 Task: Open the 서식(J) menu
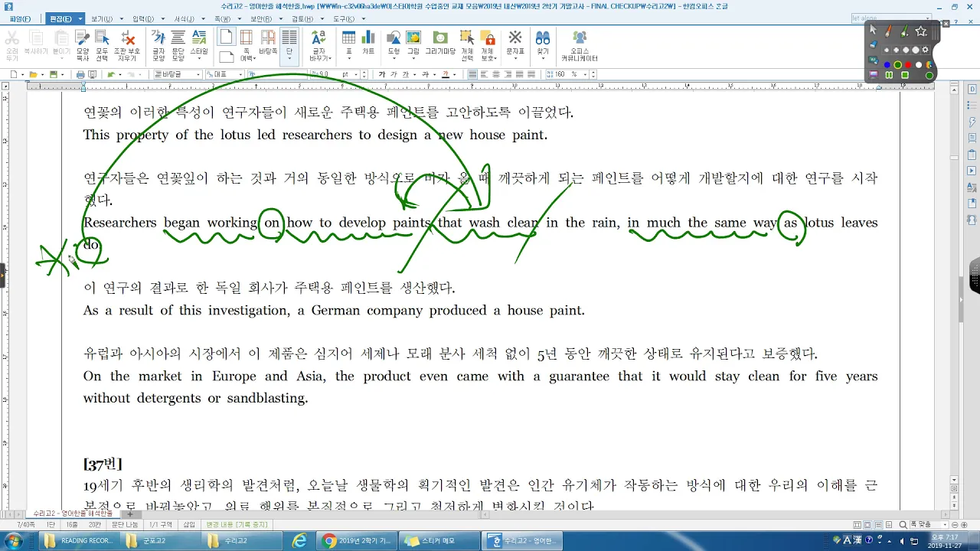pos(185,18)
